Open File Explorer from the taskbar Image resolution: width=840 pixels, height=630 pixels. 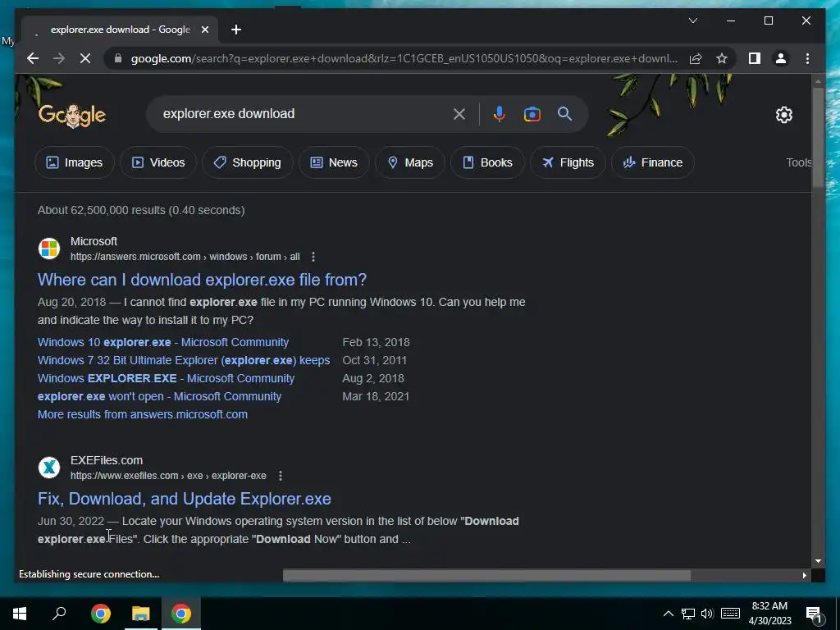tap(141, 614)
